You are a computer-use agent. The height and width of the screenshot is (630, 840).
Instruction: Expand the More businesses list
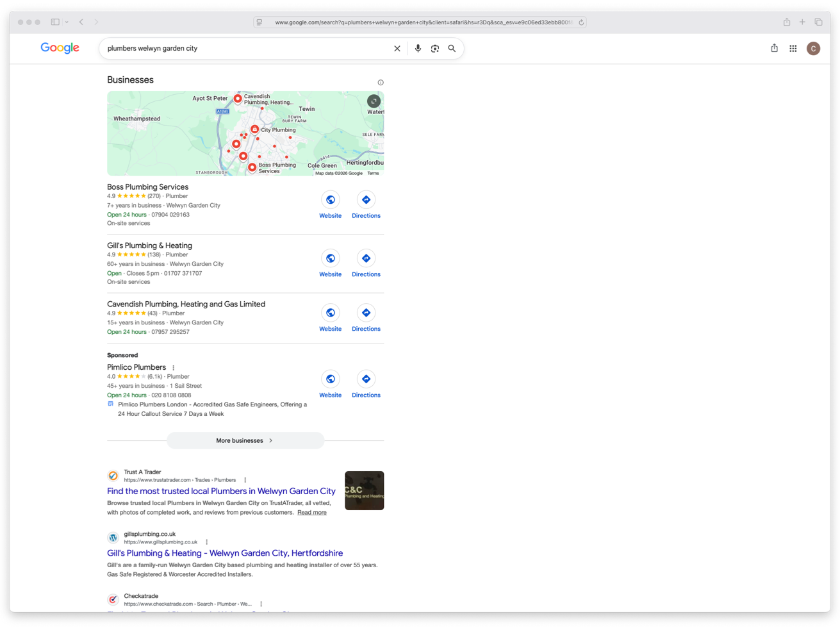245,441
